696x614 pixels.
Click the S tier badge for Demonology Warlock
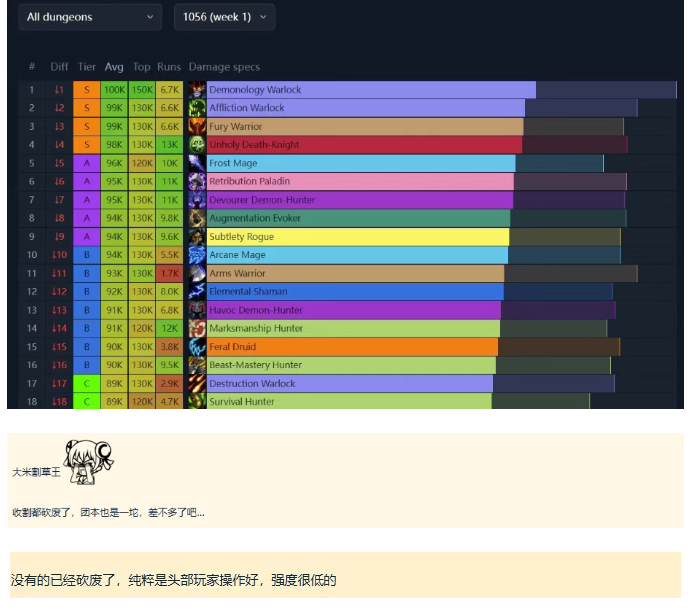(87, 90)
